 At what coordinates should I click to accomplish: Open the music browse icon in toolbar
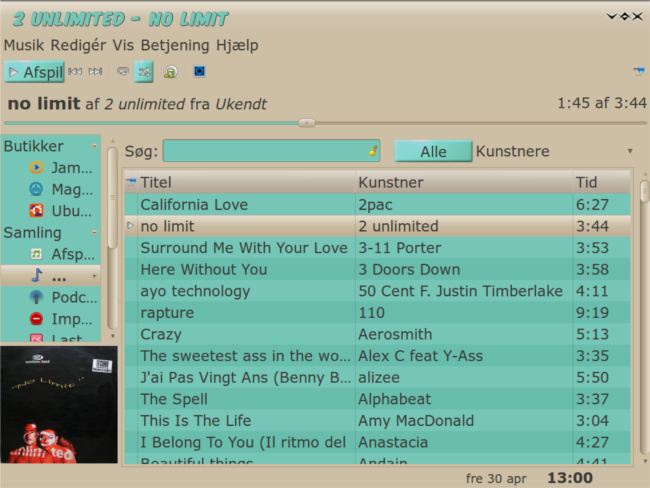coord(170,72)
